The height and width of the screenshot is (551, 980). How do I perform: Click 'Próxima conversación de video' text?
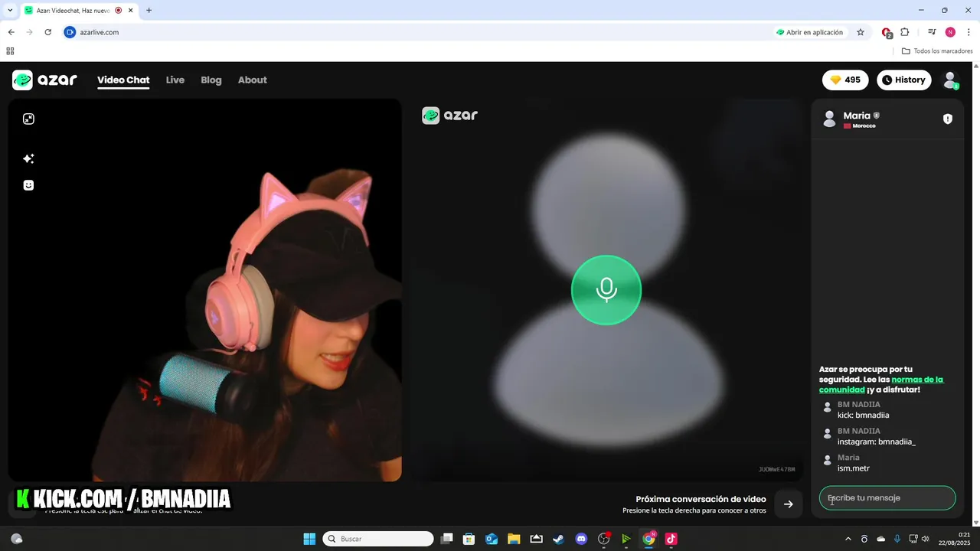pyautogui.click(x=701, y=499)
